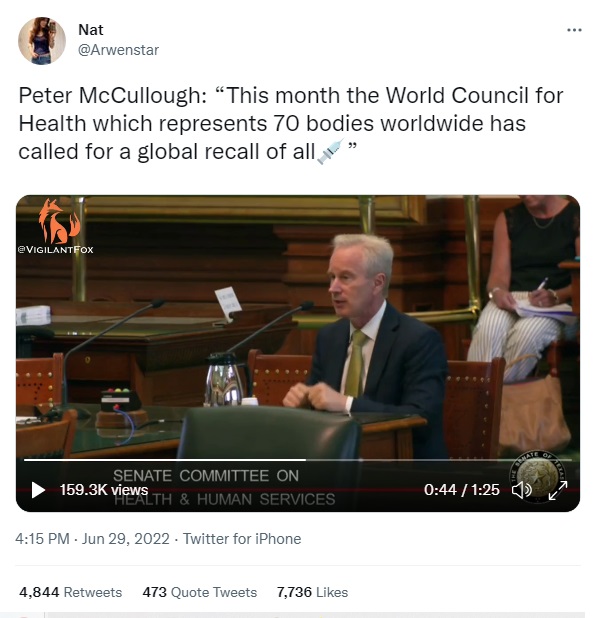This screenshot has height=618, width=595.
Task: Open Nat's profile picture
Action: tap(42, 41)
